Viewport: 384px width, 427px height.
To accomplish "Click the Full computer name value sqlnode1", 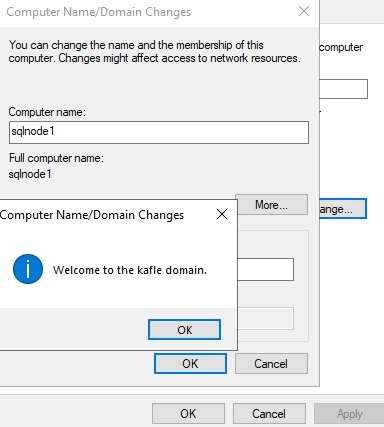I will pyautogui.click(x=30, y=174).
